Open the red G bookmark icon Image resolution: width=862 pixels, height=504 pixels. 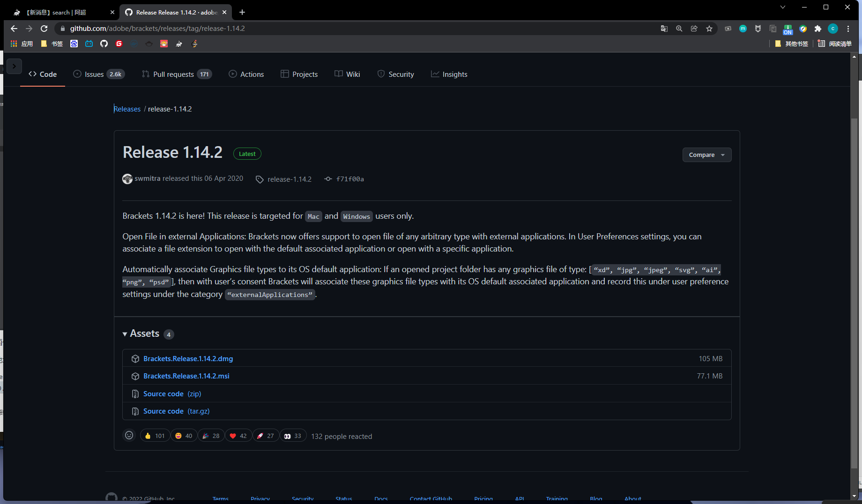coord(119,44)
